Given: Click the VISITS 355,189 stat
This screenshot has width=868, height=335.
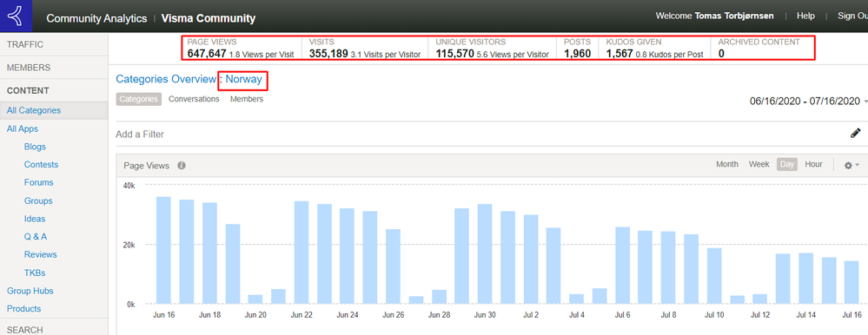Looking at the screenshot, I should pyautogui.click(x=365, y=48).
